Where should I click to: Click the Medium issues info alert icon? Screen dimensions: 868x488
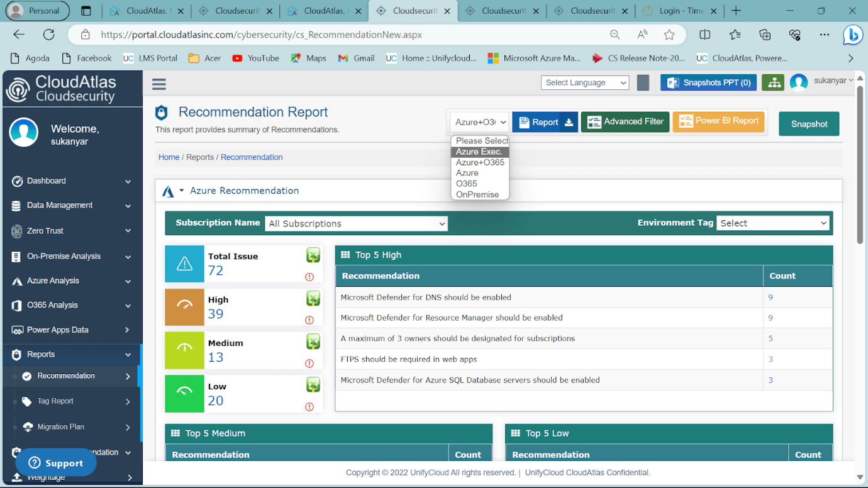(x=309, y=363)
